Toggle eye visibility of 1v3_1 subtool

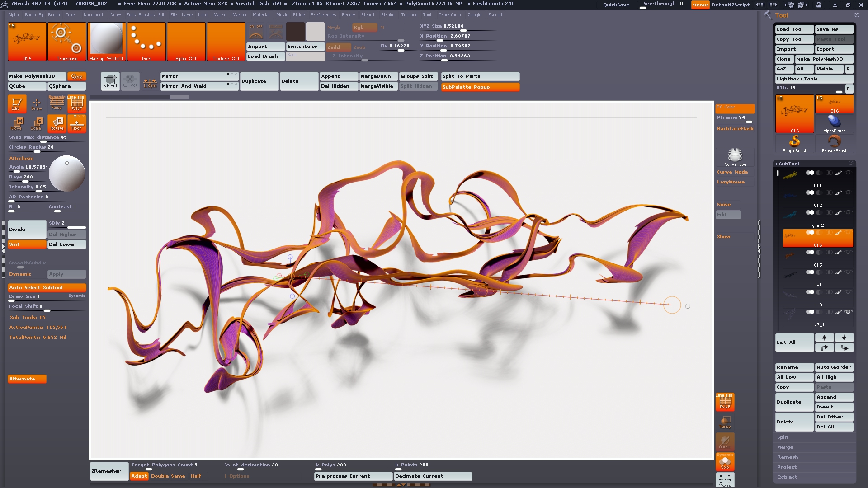[849, 312]
